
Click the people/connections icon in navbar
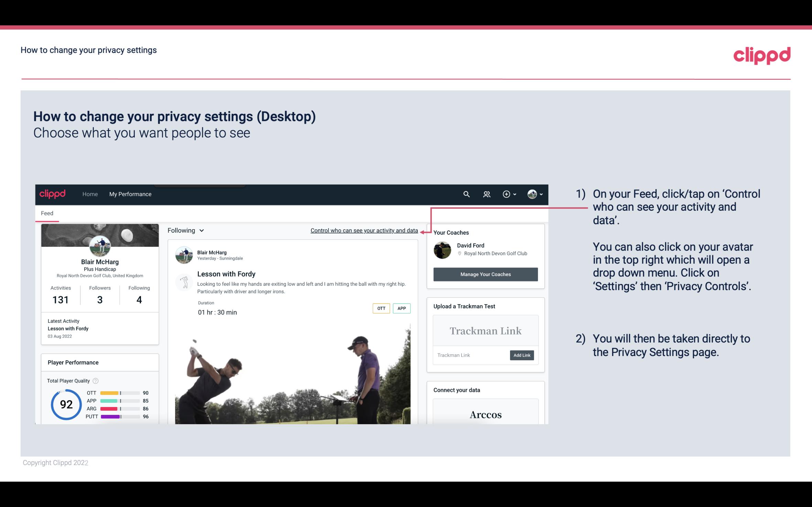(x=487, y=193)
